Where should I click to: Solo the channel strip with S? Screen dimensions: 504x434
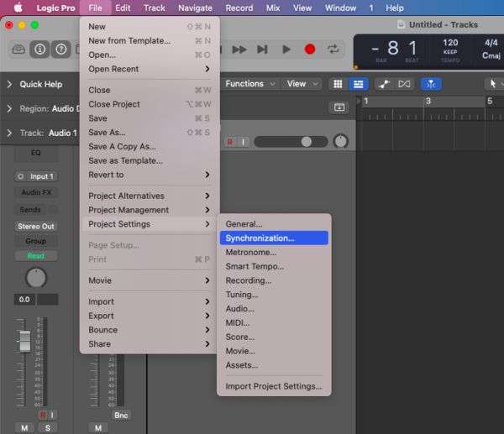(x=47, y=428)
